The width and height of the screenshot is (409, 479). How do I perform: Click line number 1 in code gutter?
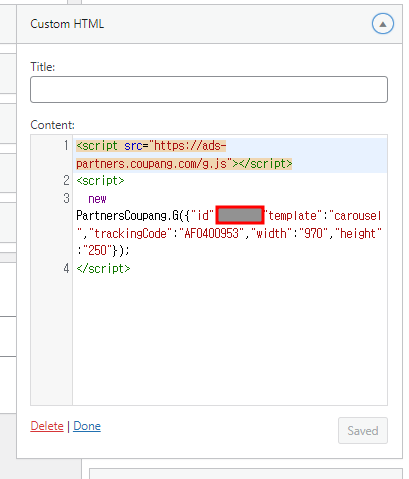(x=66, y=146)
